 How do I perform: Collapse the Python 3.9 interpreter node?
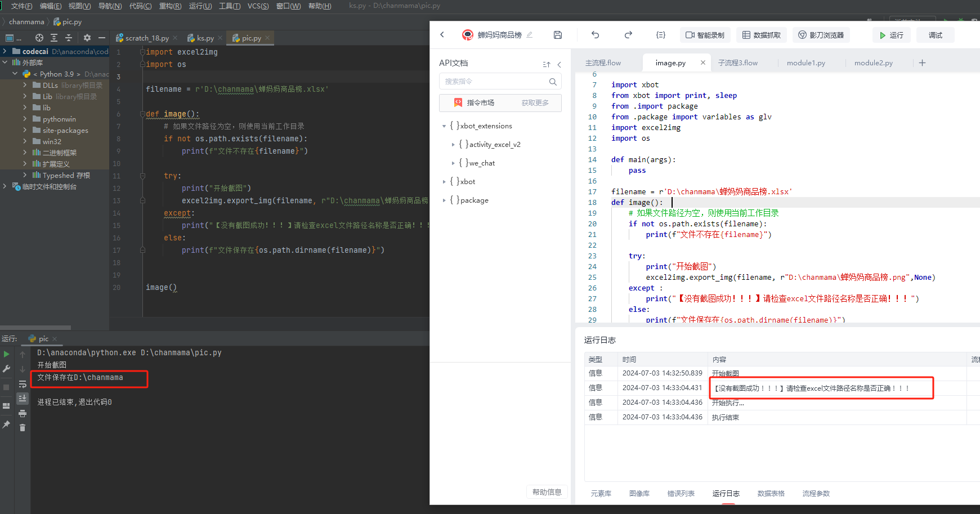15,74
